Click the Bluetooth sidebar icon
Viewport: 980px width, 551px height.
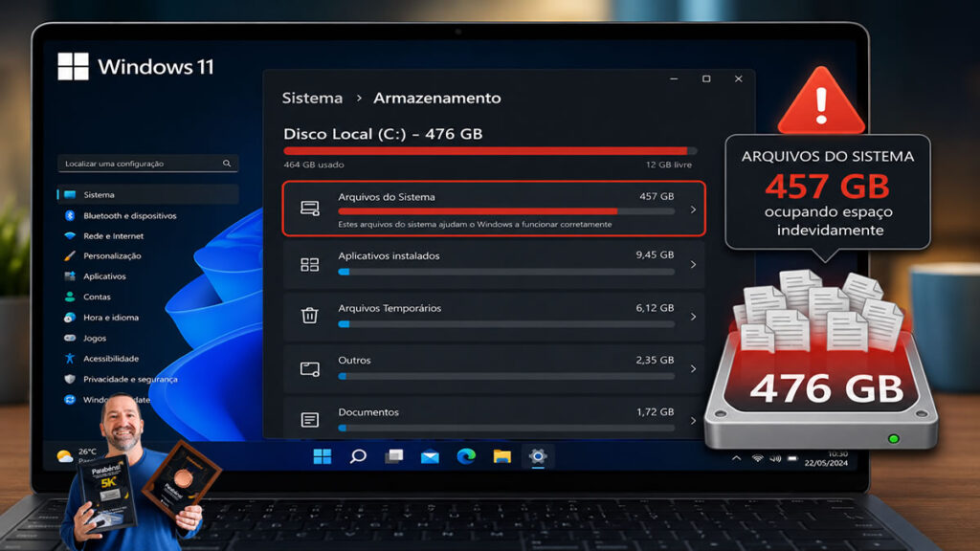(70, 215)
